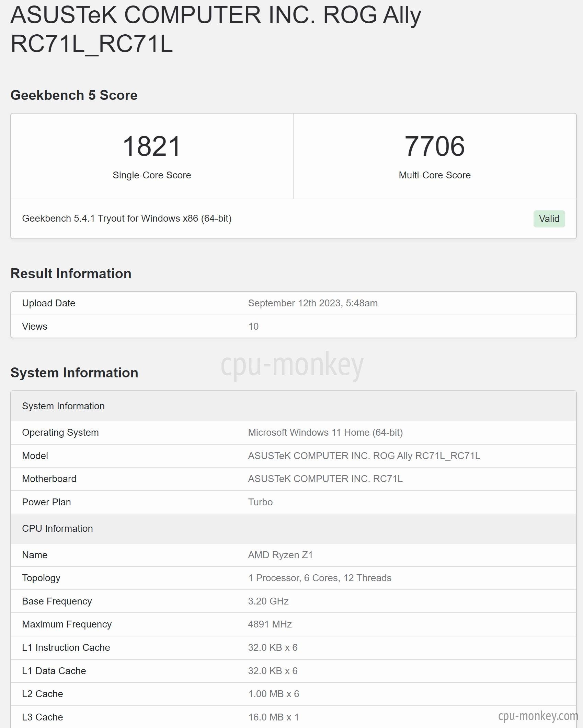This screenshot has height=728, width=583.
Task: Click the Single-Core Score label
Action: tap(152, 175)
